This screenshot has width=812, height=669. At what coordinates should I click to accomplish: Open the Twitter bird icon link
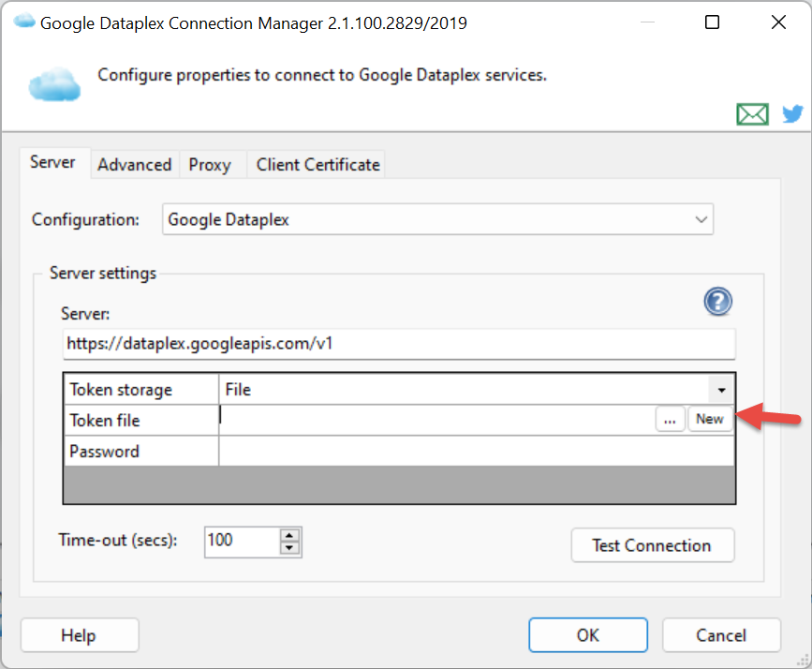pyautogui.click(x=792, y=113)
